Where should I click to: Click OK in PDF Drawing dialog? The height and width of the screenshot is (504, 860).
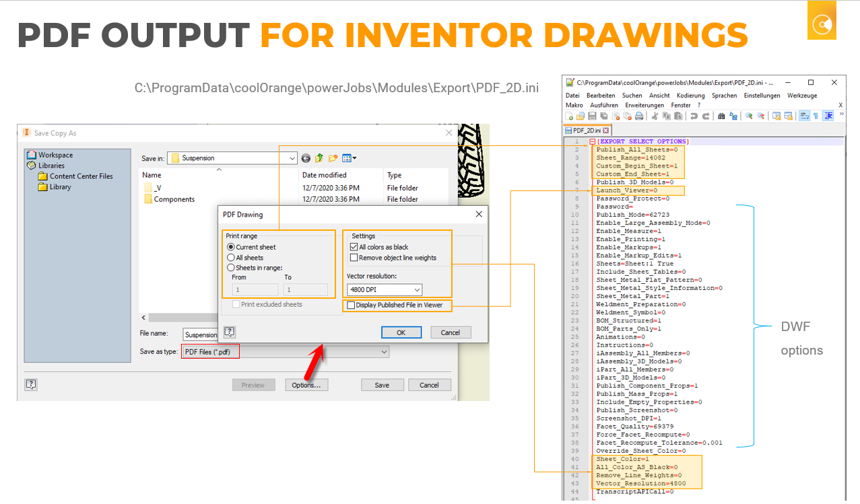401,332
